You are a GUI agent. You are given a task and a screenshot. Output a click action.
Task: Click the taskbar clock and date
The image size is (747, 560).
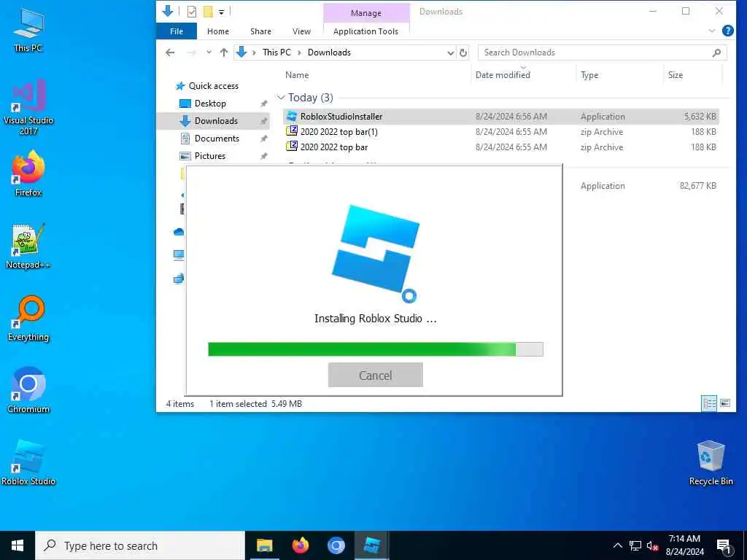click(x=684, y=545)
